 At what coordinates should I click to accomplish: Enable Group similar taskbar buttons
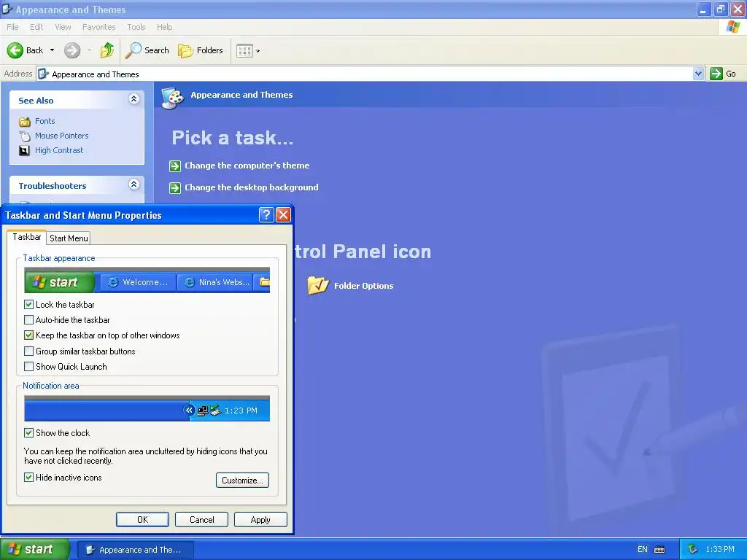pyautogui.click(x=28, y=351)
